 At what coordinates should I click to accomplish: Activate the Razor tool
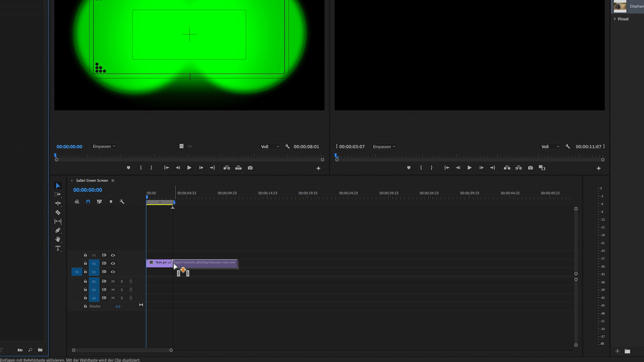(58, 213)
